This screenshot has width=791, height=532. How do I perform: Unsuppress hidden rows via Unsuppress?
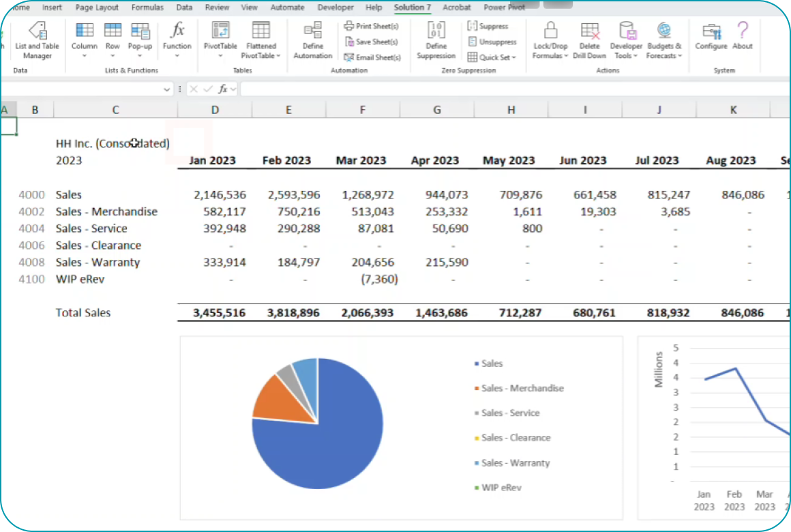coord(492,42)
